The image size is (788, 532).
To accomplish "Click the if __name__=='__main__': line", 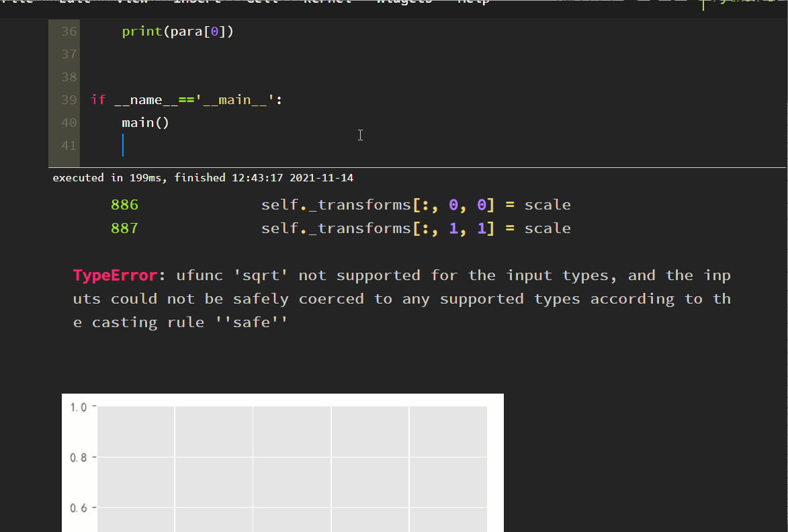I will pyautogui.click(x=186, y=100).
